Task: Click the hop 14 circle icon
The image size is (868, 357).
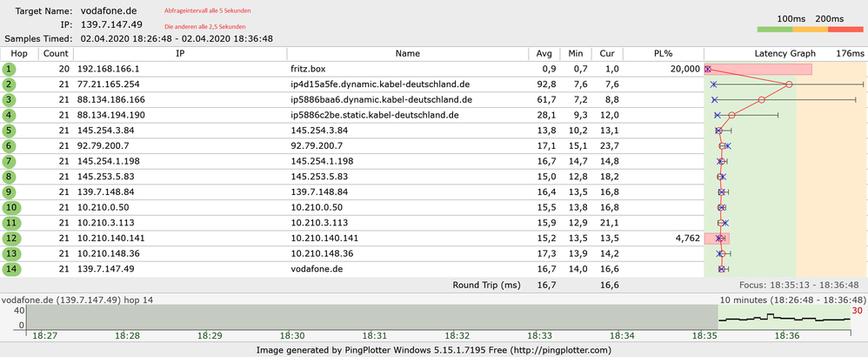Action: coord(10,269)
